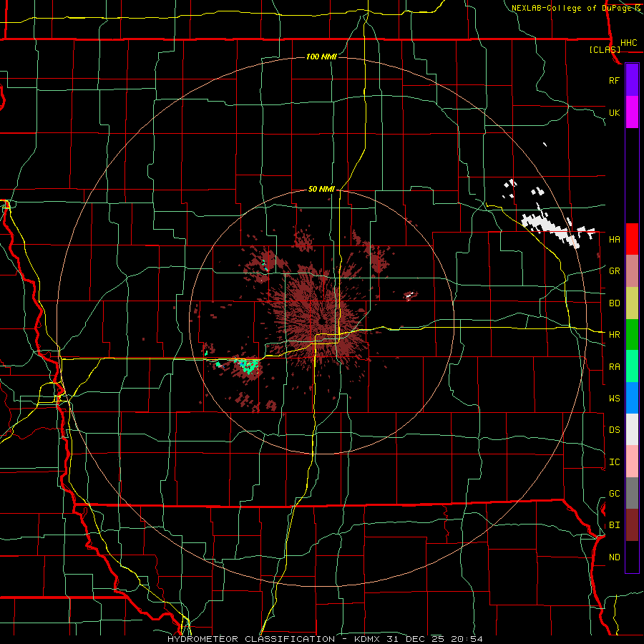Click the IC light pink legend block
The image size is (644, 644).
pyautogui.click(x=632, y=462)
